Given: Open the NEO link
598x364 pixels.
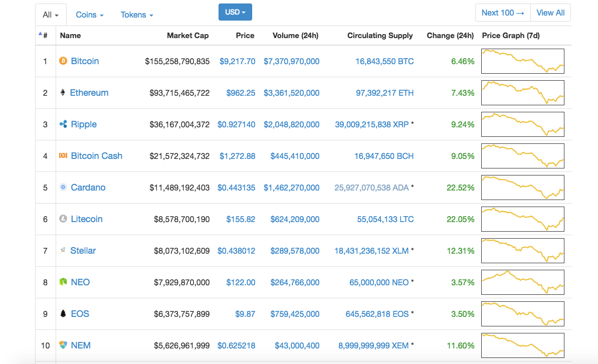Looking at the screenshot, I should 81,282.
